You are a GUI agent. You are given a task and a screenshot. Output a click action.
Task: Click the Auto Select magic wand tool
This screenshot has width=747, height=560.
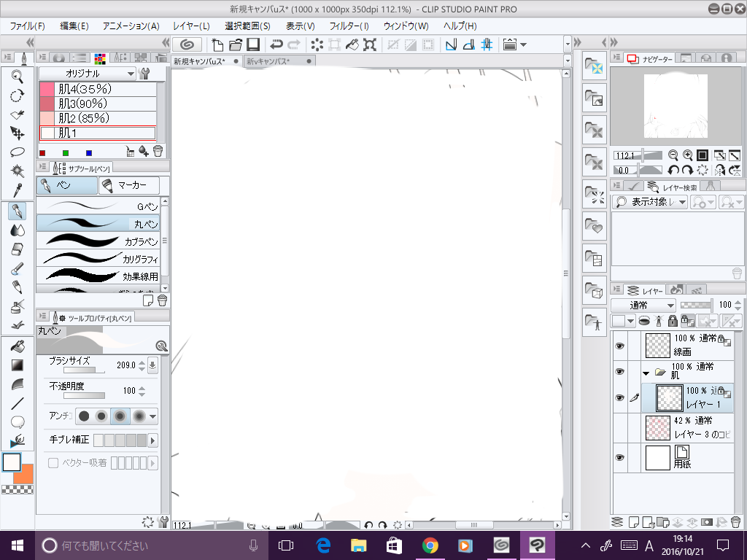[x=18, y=171]
